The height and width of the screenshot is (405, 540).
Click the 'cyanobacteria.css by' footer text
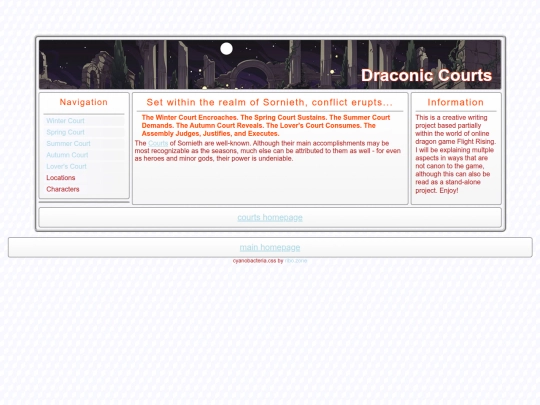[258, 261]
